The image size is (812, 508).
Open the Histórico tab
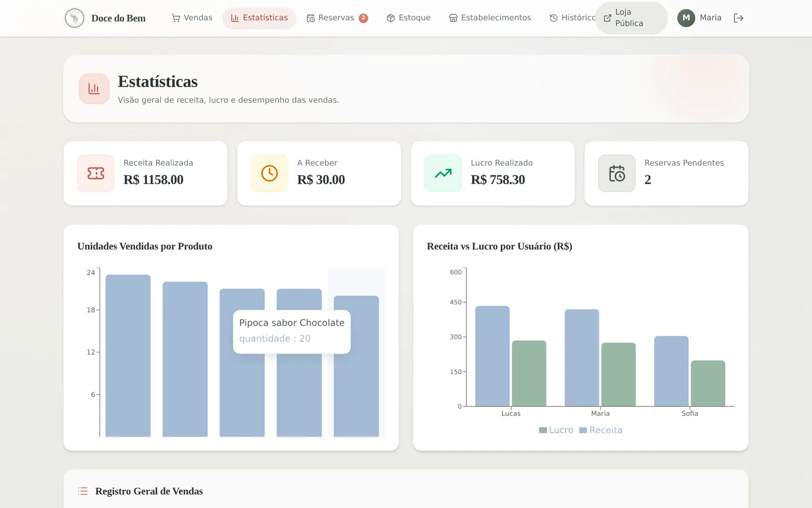point(572,18)
